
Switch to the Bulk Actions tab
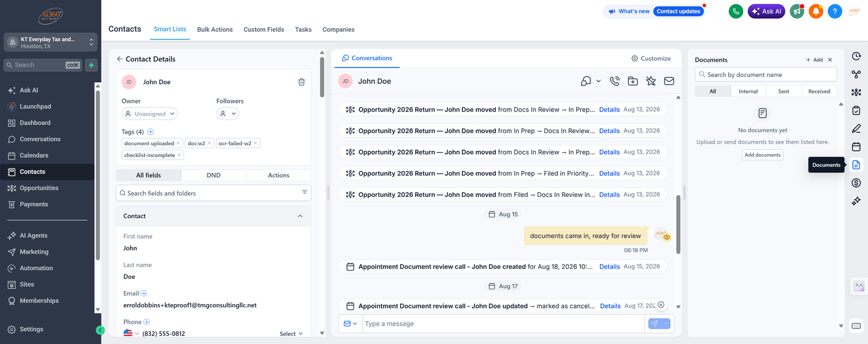tap(214, 30)
